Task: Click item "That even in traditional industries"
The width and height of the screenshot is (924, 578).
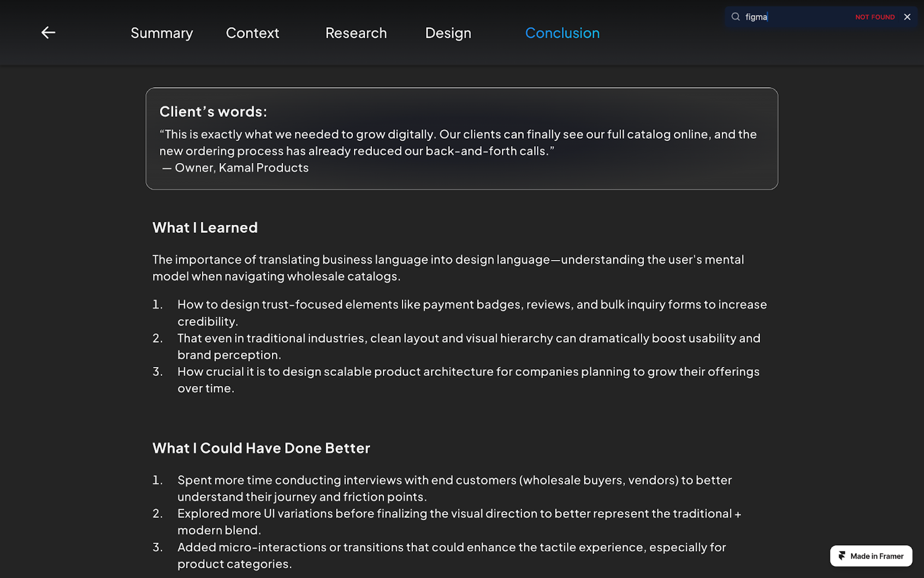Action: click(x=469, y=346)
